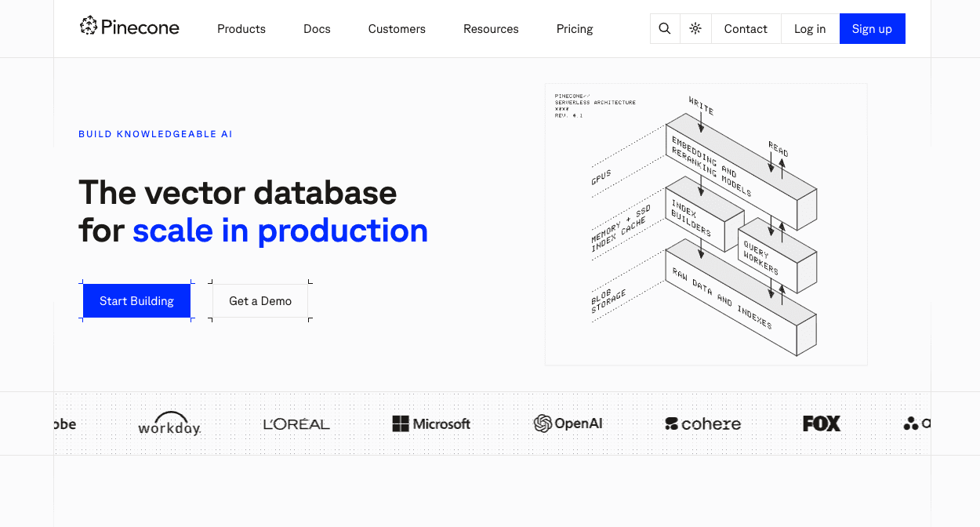
Task: Click the blue Sign up button
Action: coord(872,28)
